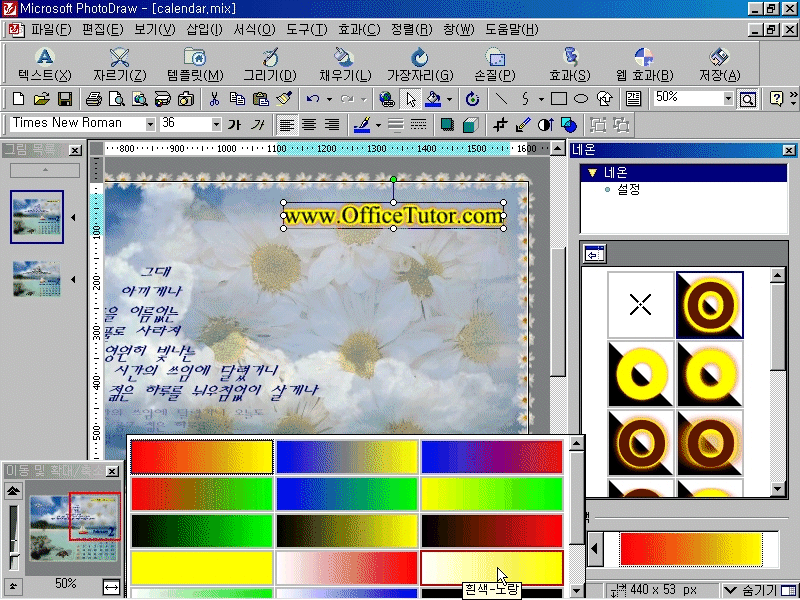
Task: Click the neon gallery scrollbar down arrow
Action: (777, 488)
